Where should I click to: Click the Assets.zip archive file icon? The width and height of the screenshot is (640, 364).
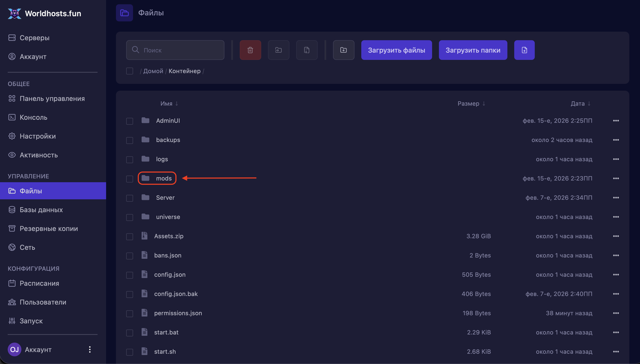click(145, 236)
